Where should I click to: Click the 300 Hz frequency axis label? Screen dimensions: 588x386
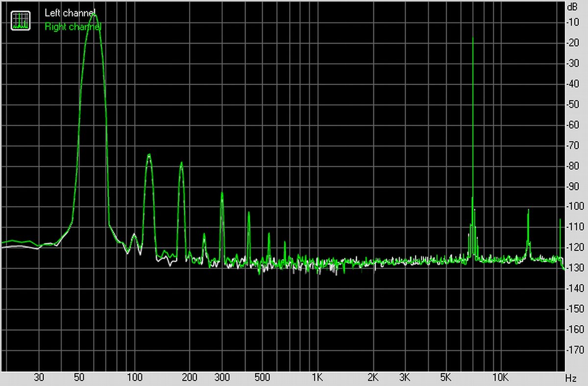click(x=221, y=378)
